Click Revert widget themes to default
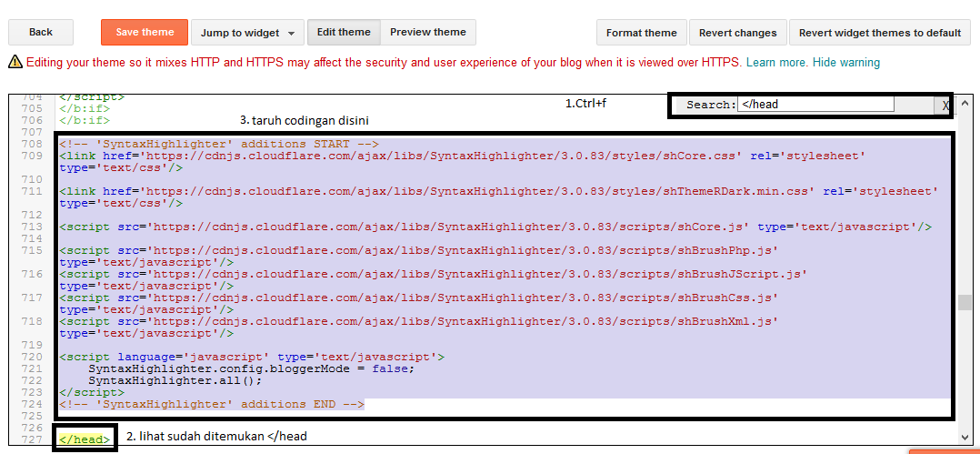The height and width of the screenshot is (454, 980). point(880,33)
